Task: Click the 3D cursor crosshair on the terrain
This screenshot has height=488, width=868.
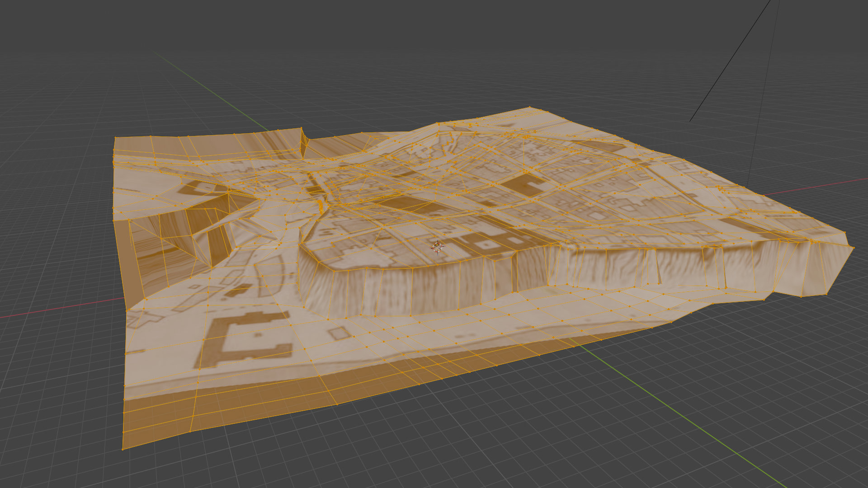Action: (437, 247)
